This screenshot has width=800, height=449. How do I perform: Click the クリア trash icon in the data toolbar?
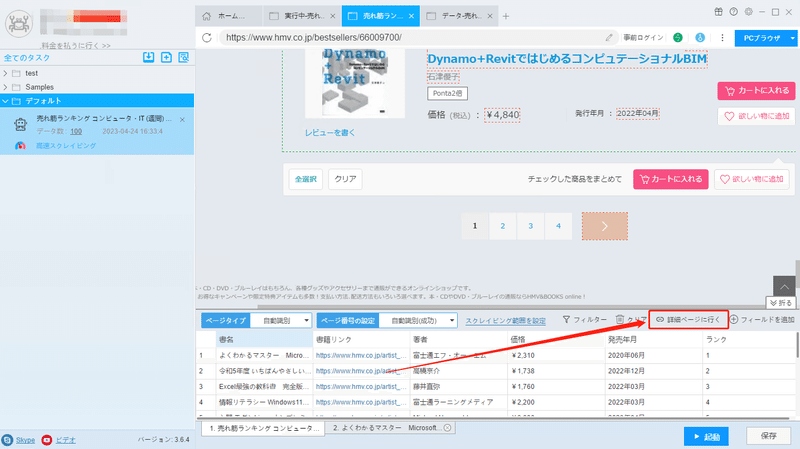pyautogui.click(x=619, y=319)
